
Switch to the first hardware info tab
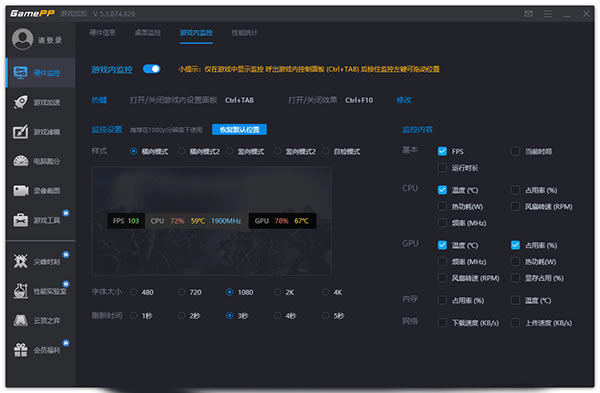tap(102, 33)
